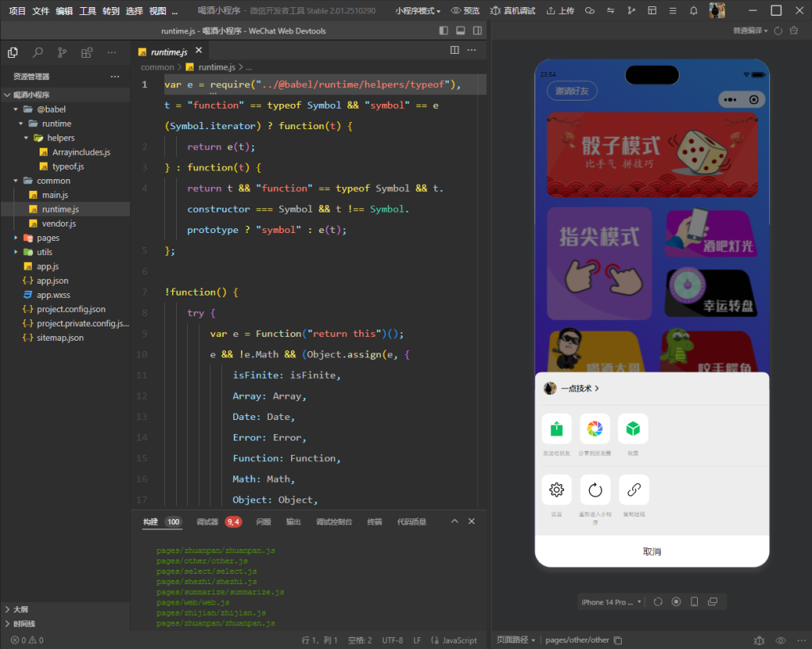Click the 真机调试 button
Screen dimensions: 812x649
tap(513, 11)
